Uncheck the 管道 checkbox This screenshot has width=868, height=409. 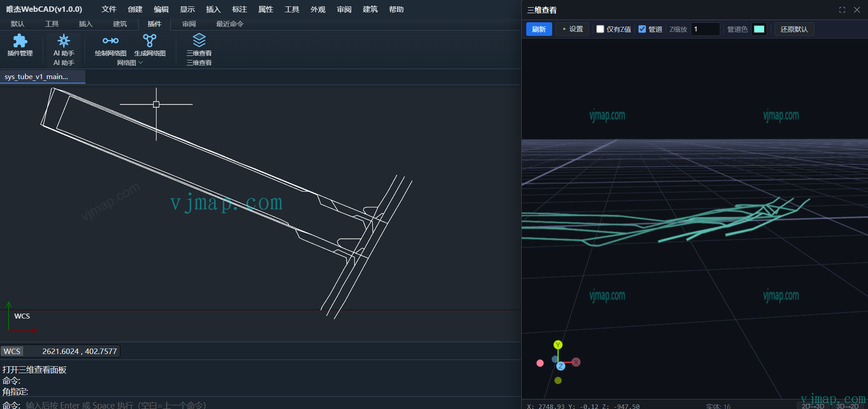[642, 29]
